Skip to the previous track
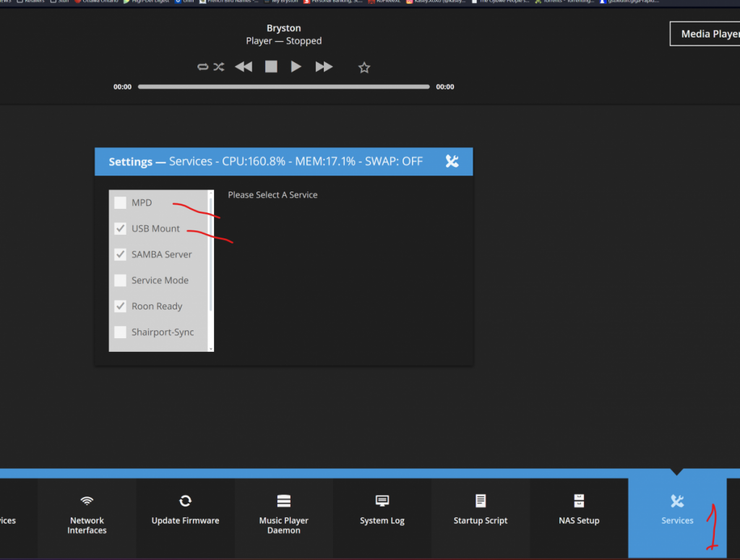Viewport: 740px width, 560px height. click(244, 66)
